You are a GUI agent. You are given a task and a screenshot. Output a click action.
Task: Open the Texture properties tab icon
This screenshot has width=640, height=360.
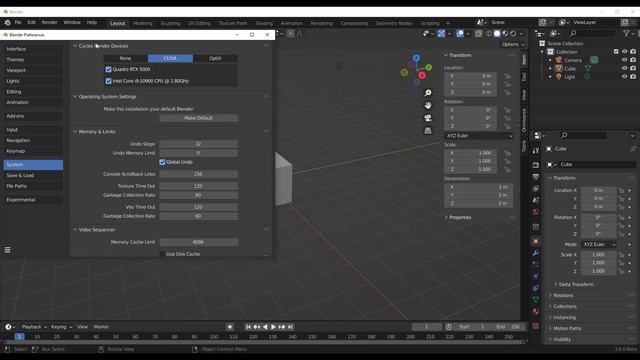(x=536, y=326)
